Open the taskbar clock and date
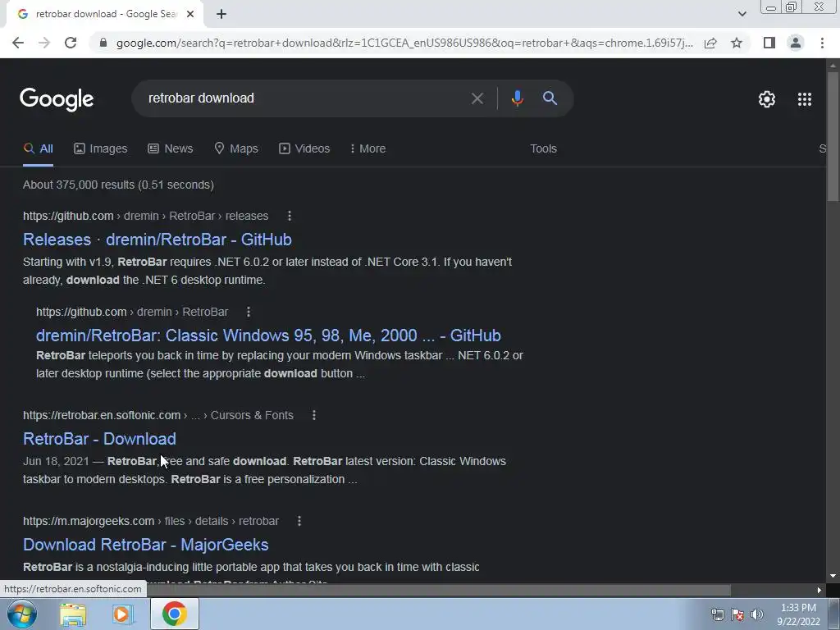840x630 pixels. coord(799,614)
